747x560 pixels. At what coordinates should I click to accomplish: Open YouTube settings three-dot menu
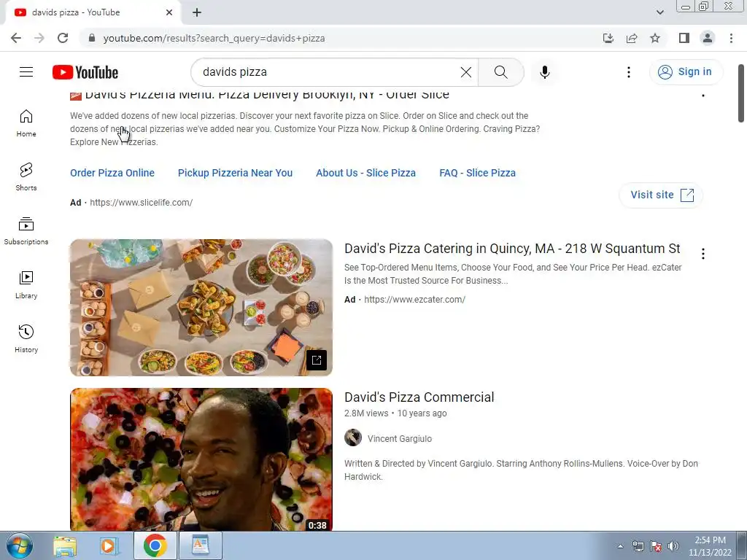tap(628, 72)
